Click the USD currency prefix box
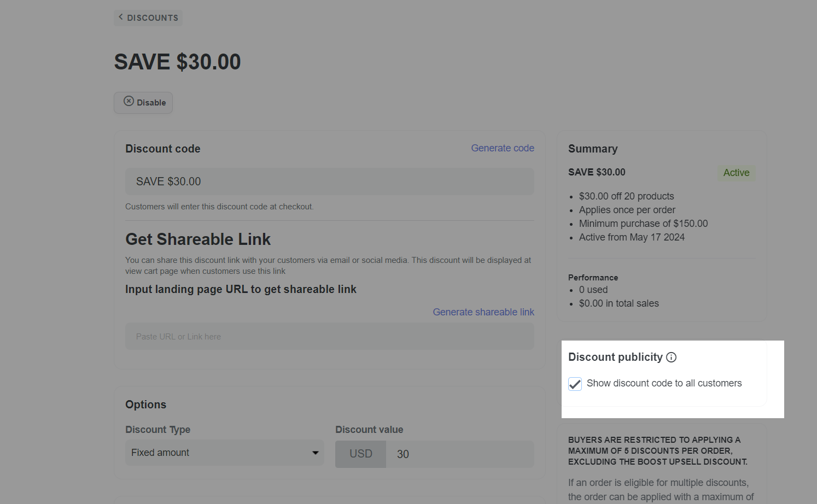 pyautogui.click(x=360, y=454)
